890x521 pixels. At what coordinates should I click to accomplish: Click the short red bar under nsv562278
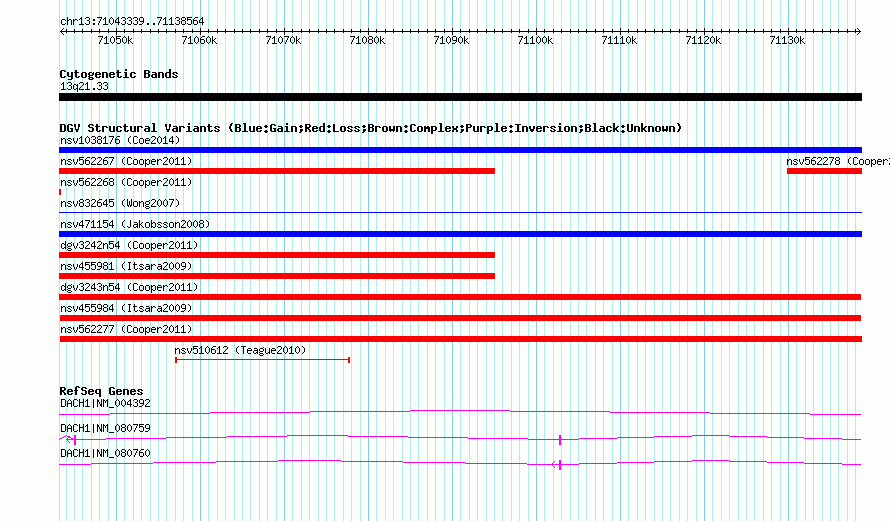click(x=824, y=171)
